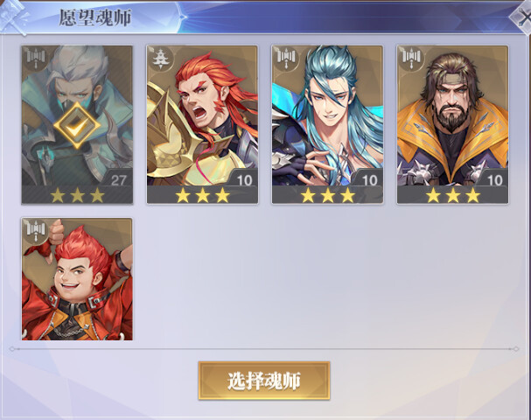Select the bearded hero in orange coat
Image resolution: width=531 pixels, height=420 pixels.
pyautogui.click(x=453, y=124)
